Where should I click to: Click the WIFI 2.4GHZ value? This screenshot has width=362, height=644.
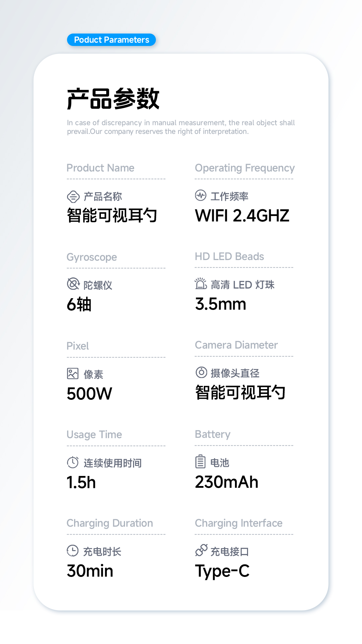[x=242, y=216]
